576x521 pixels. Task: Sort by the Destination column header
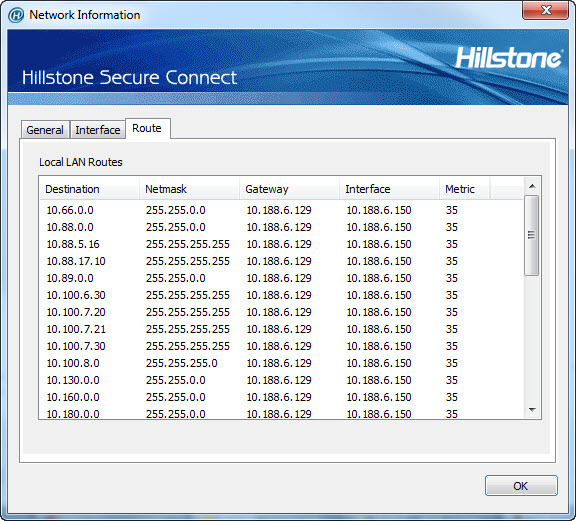click(x=89, y=189)
